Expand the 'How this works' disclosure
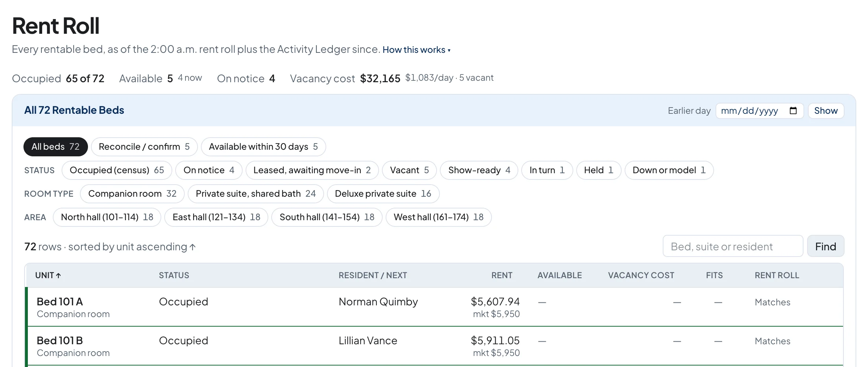 point(416,50)
